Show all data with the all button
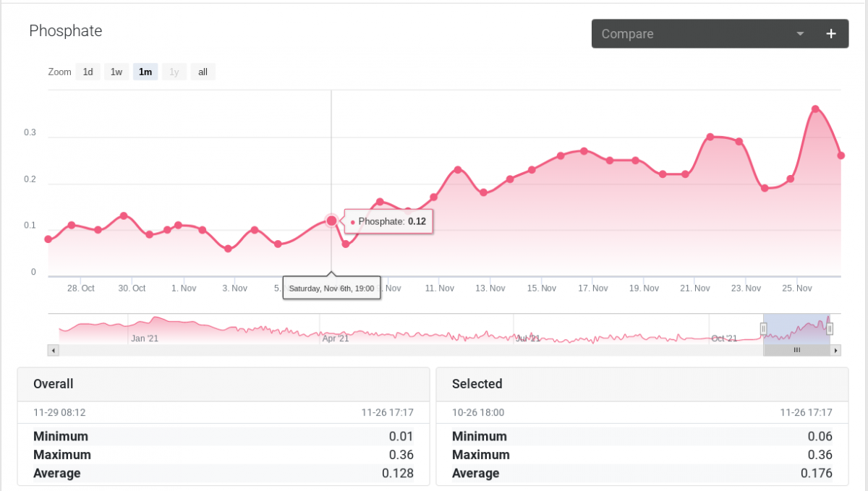Image resolution: width=868 pixels, height=491 pixels. coord(203,72)
